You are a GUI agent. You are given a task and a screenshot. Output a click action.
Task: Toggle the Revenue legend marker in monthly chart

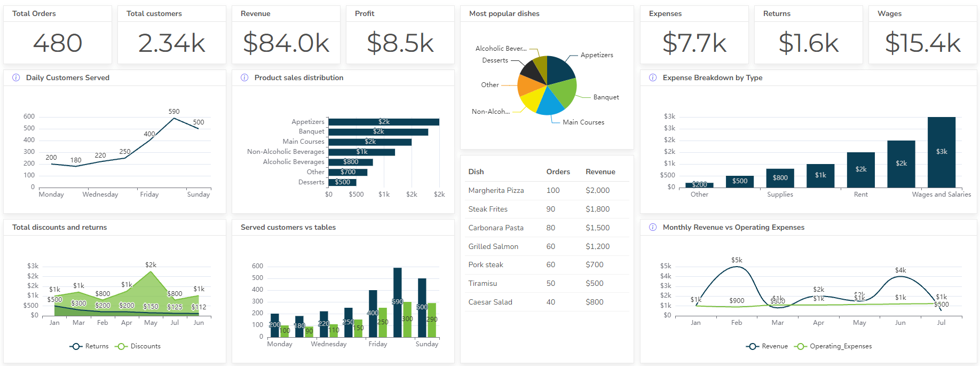(x=753, y=346)
